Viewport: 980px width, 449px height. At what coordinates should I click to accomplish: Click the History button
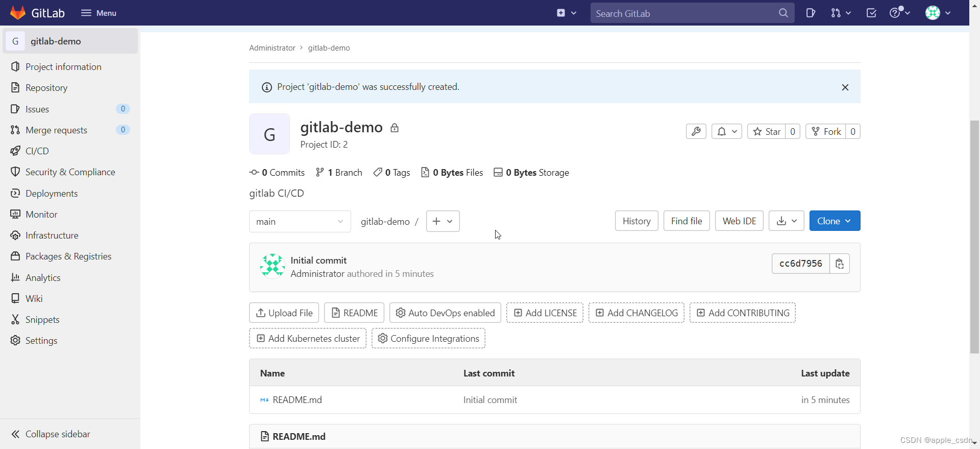(x=636, y=221)
